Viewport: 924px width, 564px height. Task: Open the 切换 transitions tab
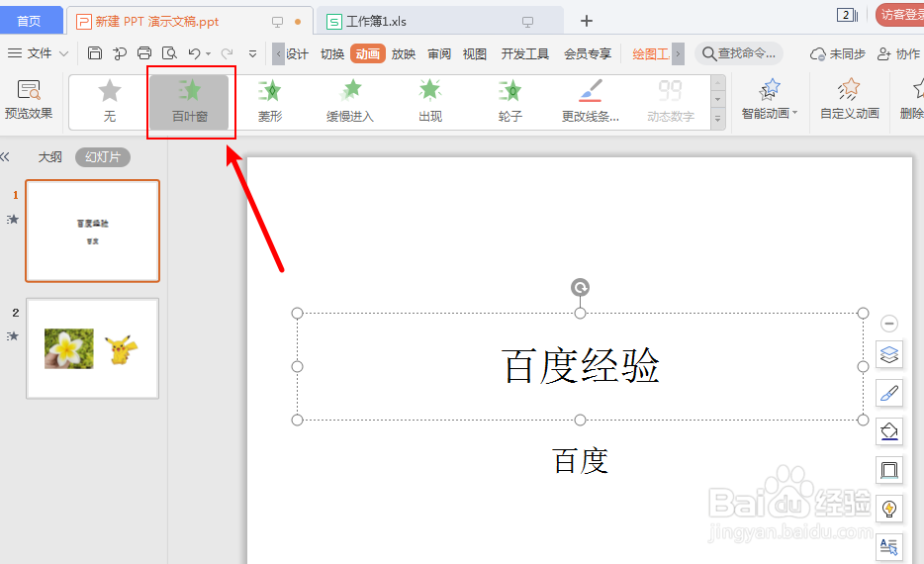coord(332,54)
